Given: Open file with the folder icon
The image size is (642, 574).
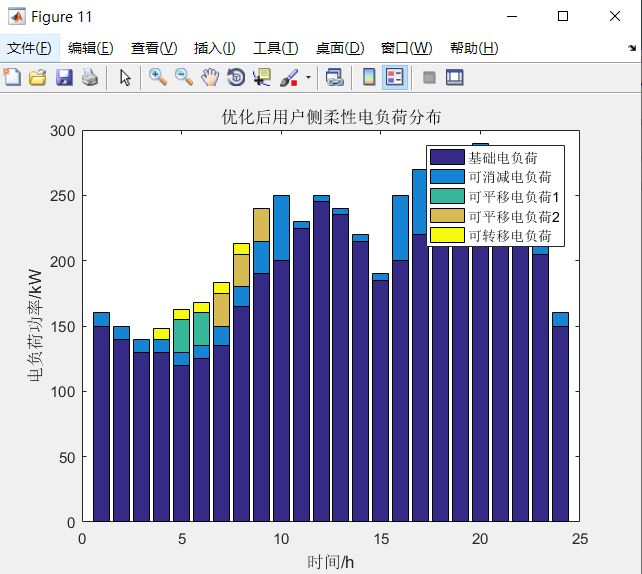Looking at the screenshot, I should 38,77.
